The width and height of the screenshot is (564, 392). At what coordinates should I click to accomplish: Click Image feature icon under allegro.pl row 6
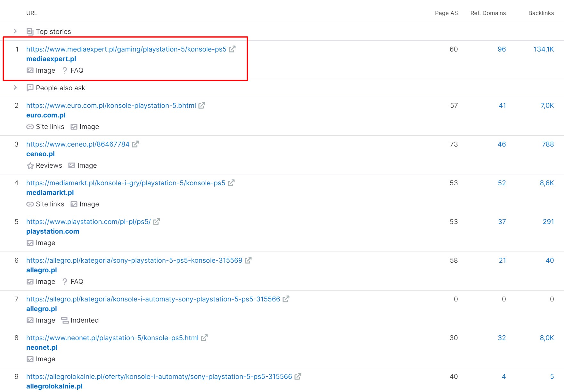pyautogui.click(x=30, y=282)
